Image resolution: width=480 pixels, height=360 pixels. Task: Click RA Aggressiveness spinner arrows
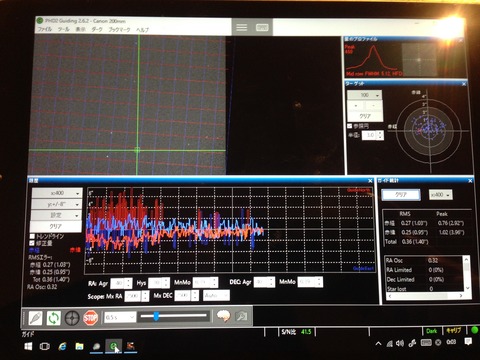(x=128, y=283)
